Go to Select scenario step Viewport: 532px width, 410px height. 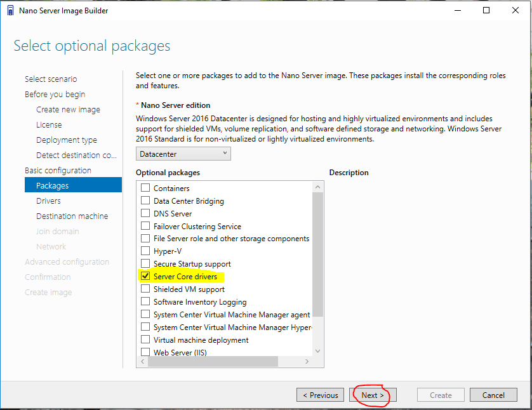click(51, 79)
